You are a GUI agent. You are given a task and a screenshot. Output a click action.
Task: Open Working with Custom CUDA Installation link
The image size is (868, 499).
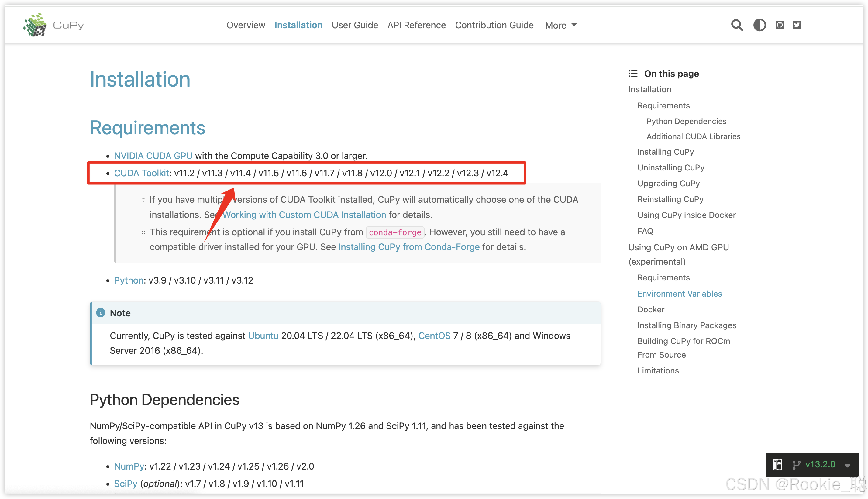[304, 215]
